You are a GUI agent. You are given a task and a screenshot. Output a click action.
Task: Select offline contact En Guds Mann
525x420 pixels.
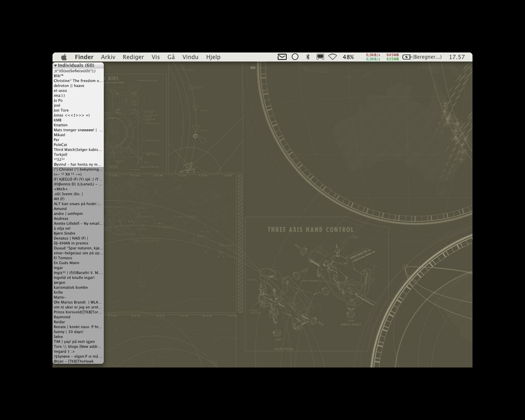click(78, 263)
